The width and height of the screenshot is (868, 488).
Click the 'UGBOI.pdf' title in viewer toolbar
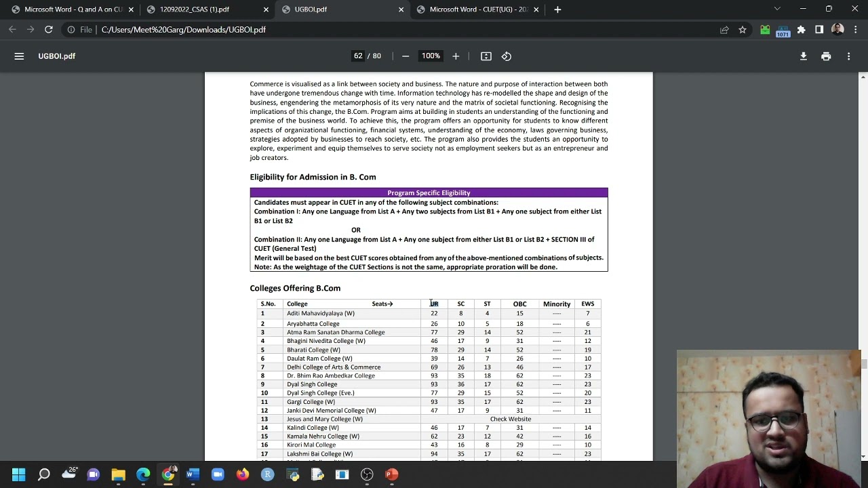tap(57, 56)
